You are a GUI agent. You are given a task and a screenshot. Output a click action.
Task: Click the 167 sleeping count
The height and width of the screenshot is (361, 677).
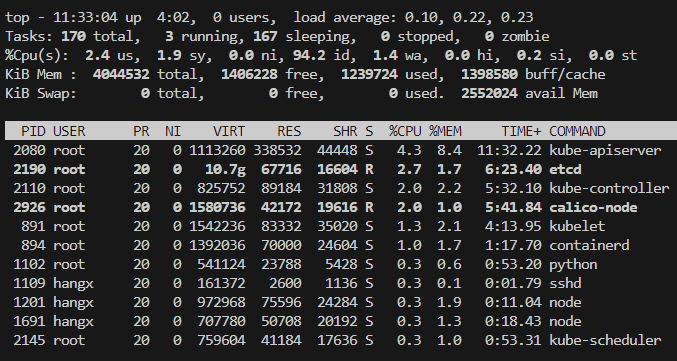click(265, 36)
